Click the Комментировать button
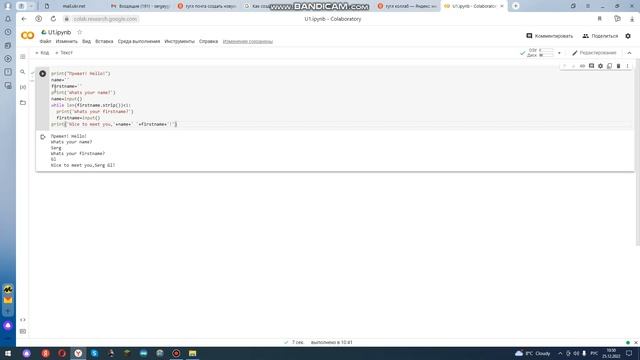 (x=549, y=36)
